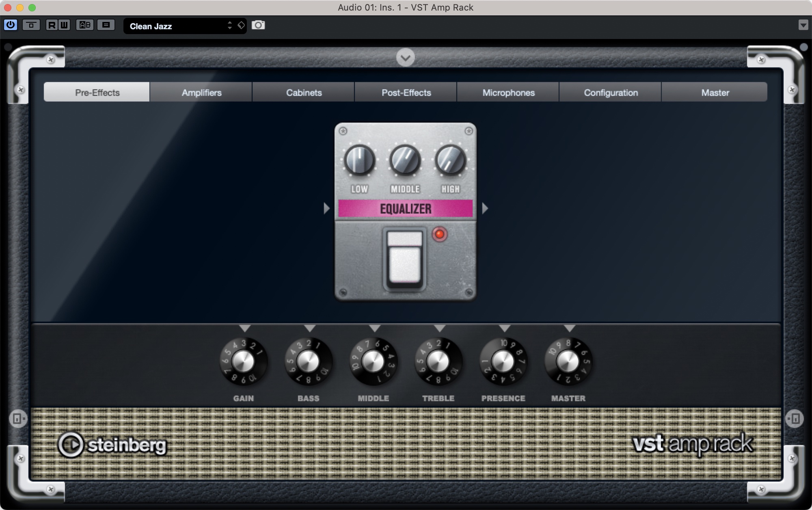Screen dimensions: 812x510
Task: Click the right arrow beside Equalizer pedal
Action: pos(485,208)
